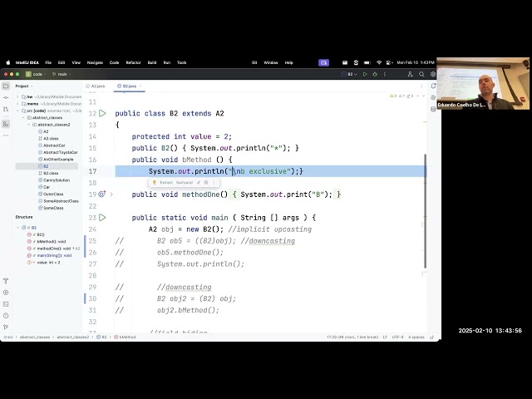Click editor tabs more options dots
Screen dimensions: 532x399
[421, 86]
